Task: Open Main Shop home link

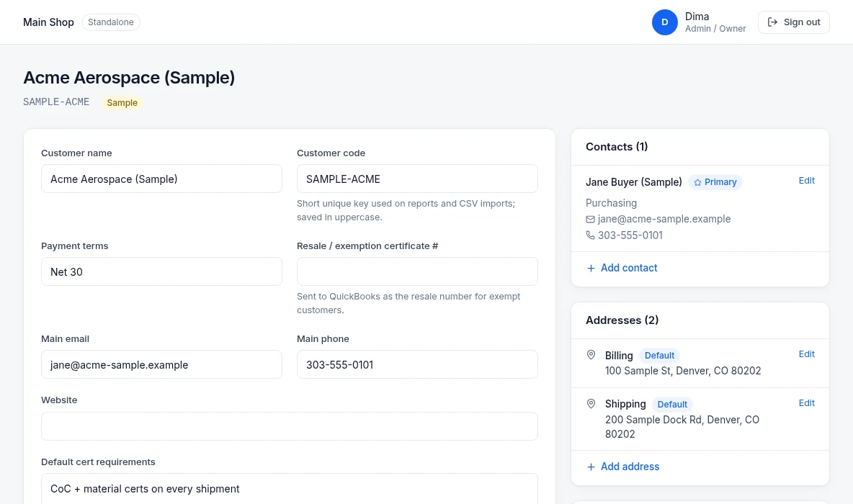Action: (x=48, y=22)
